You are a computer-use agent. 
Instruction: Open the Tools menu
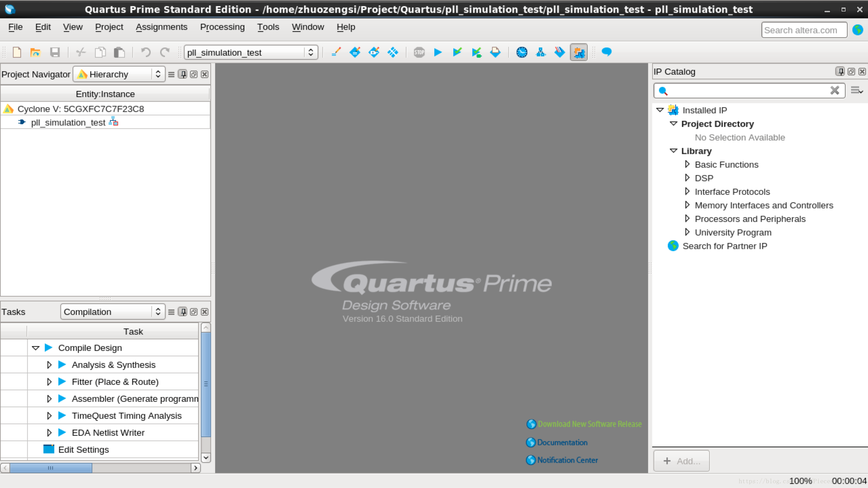click(268, 27)
